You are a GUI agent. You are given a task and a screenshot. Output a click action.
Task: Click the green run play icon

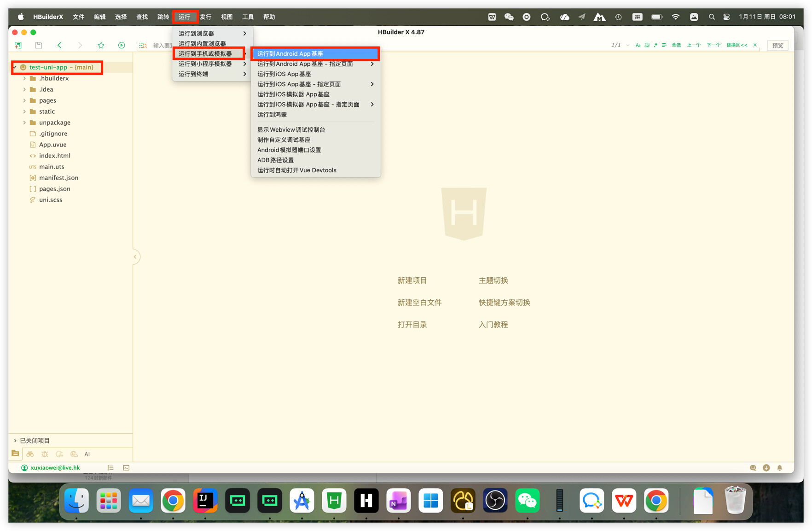coord(122,45)
